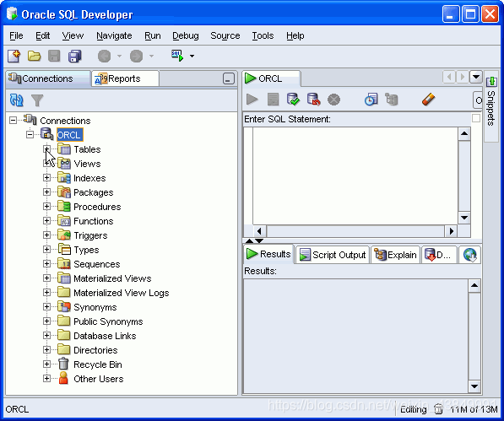Select Public Synonyms in the tree

pos(108,321)
